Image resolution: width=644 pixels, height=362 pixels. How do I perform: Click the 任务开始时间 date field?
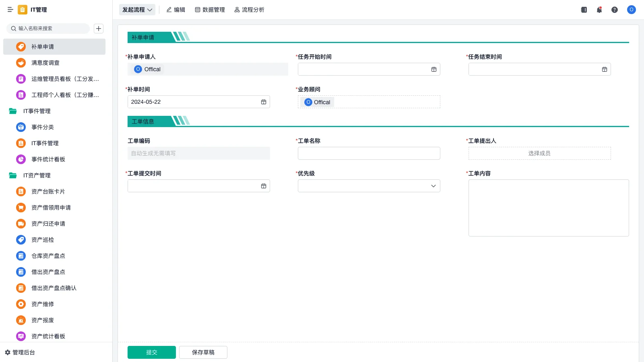point(369,69)
